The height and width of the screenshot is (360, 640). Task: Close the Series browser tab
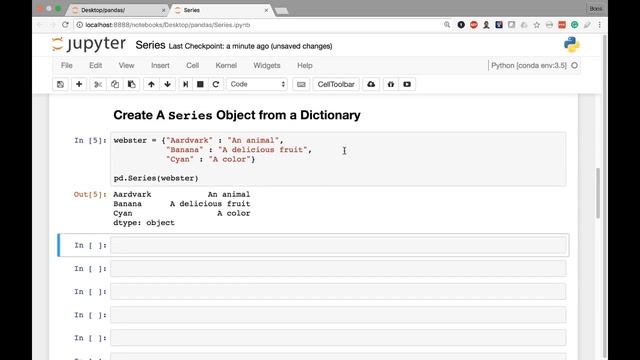pos(266,10)
